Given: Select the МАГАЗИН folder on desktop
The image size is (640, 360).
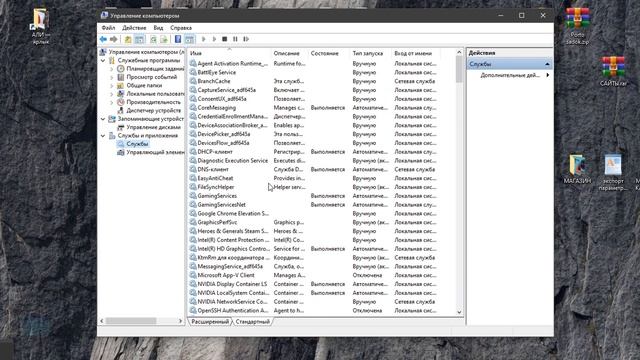Looking at the screenshot, I should [x=577, y=169].
